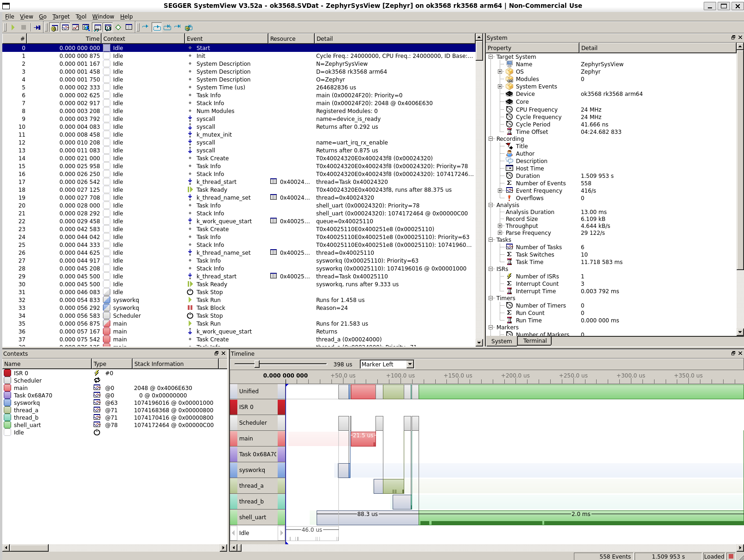Click the Context column header
This screenshot has width=744, height=560.
[x=143, y=39]
